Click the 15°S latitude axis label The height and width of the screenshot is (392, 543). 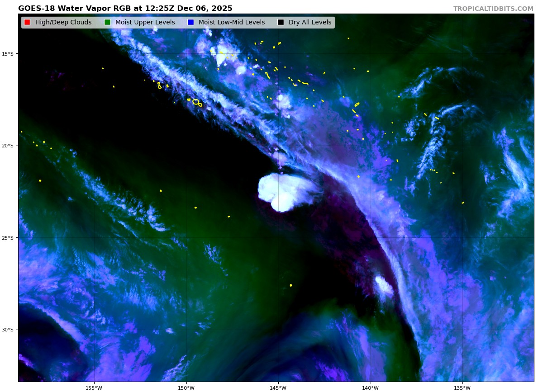tap(8, 54)
